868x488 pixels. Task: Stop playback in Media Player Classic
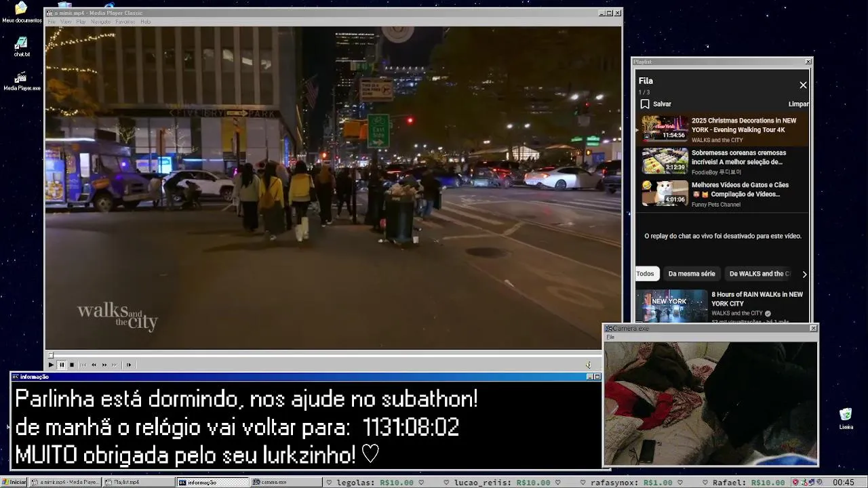click(x=72, y=365)
